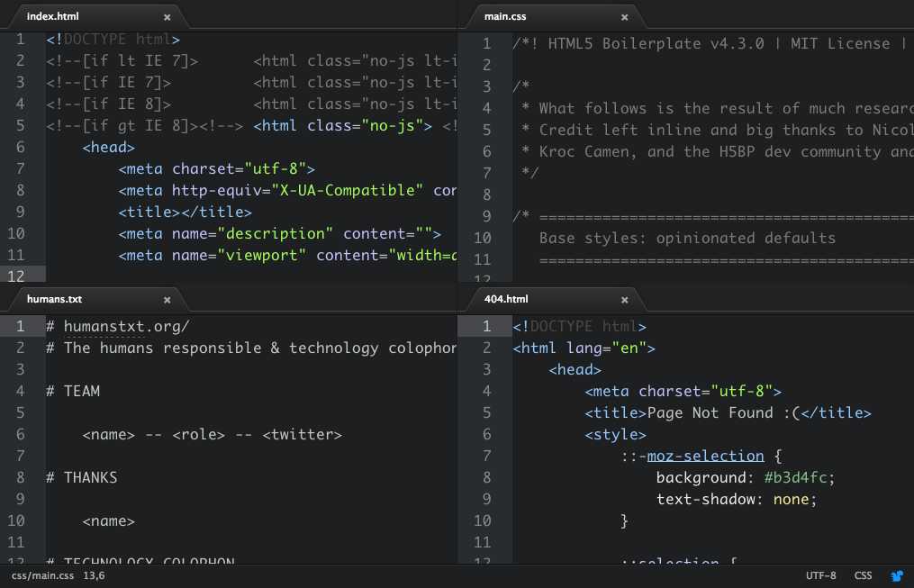914x588 pixels.
Task: Click the <html lang="en"> line in 404.html
Action: 584,348
